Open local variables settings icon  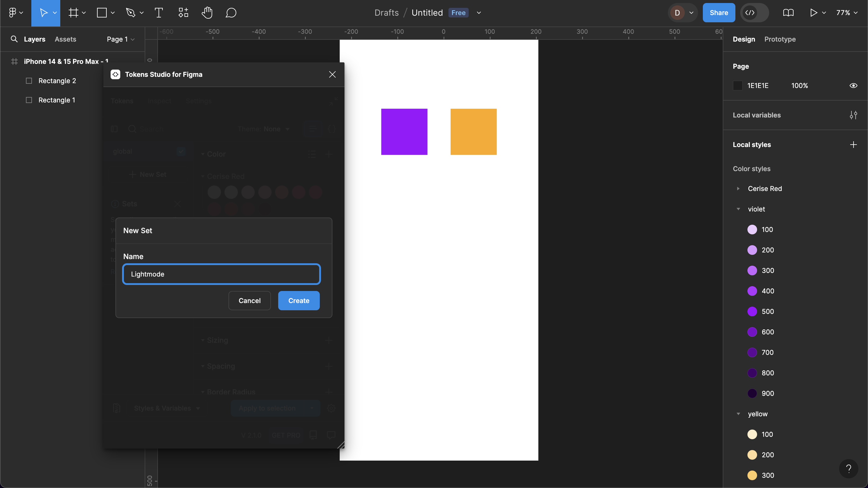(x=853, y=115)
